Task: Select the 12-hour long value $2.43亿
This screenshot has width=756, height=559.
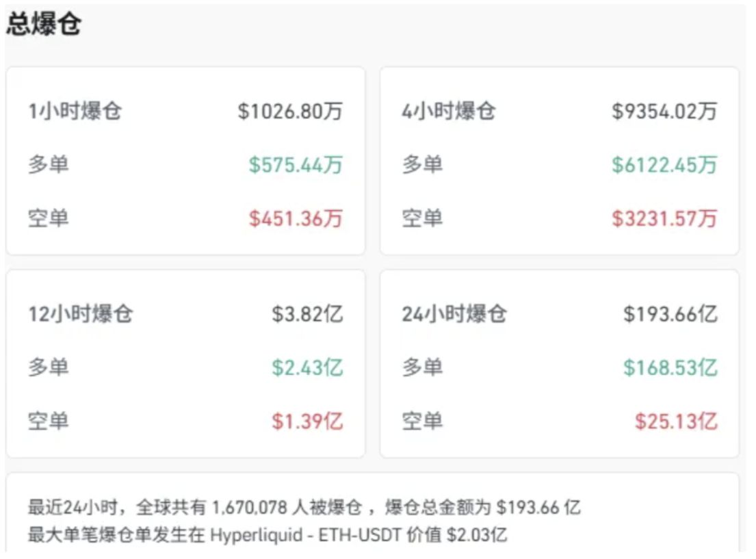Action: coord(307,368)
